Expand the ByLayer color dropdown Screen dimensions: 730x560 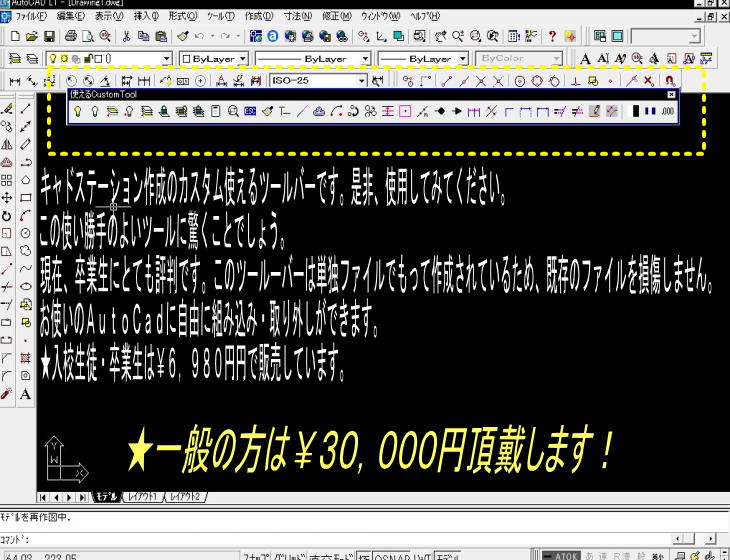(243, 59)
